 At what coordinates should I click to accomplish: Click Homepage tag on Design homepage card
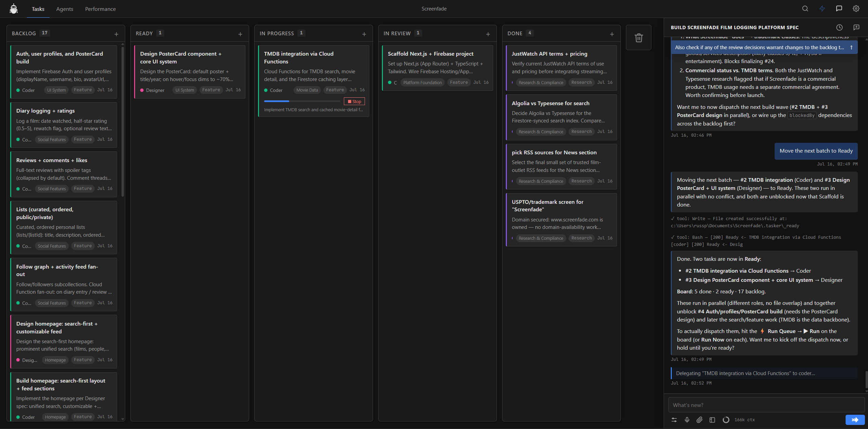tap(55, 360)
